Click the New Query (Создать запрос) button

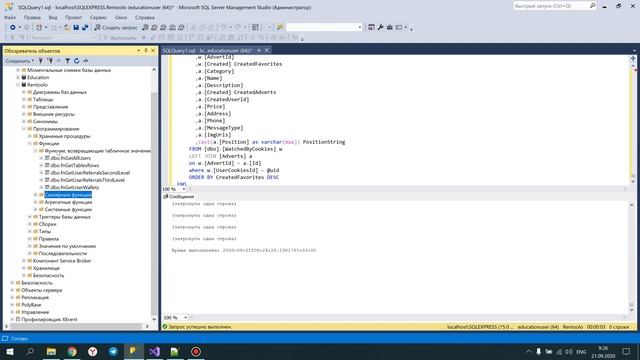tap(116, 27)
